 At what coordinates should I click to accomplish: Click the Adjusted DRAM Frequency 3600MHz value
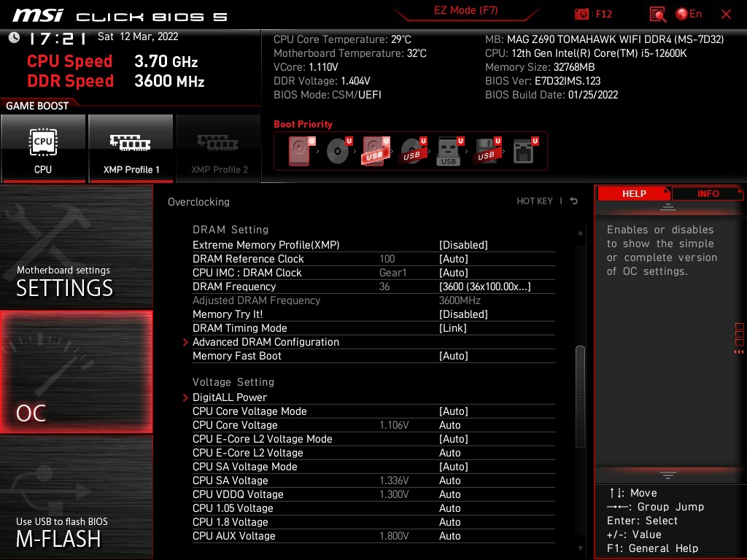click(460, 300)
